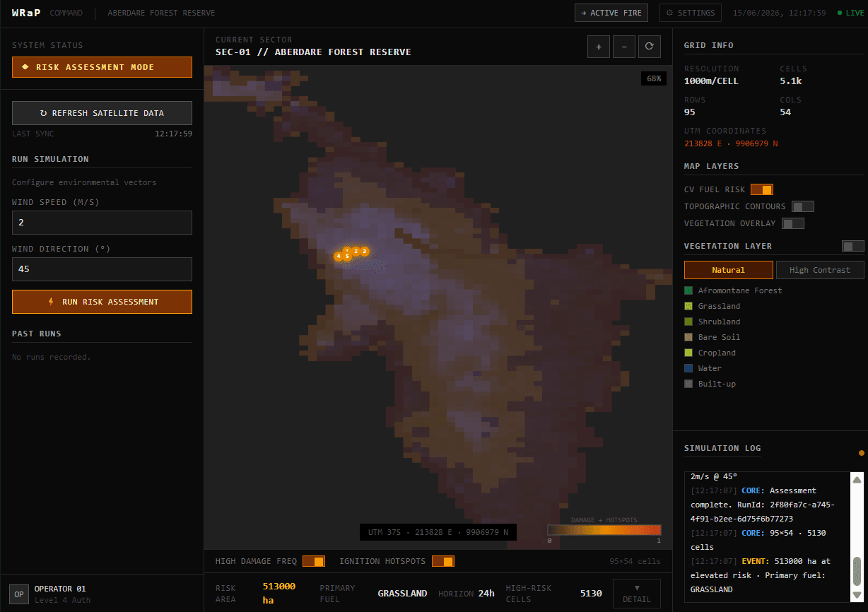Click the WRaP logo
868x612 pixels.
pos(27,13)
